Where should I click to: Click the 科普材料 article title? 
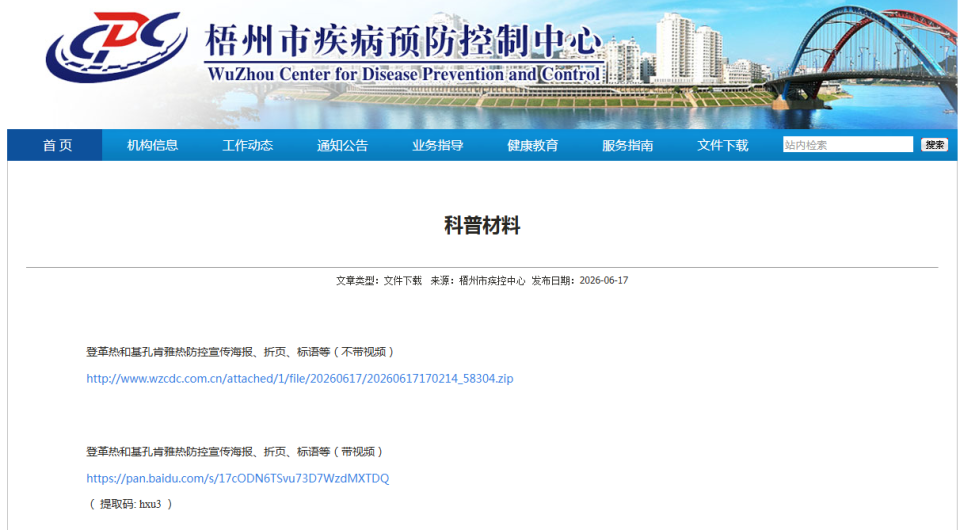point(482,225)
